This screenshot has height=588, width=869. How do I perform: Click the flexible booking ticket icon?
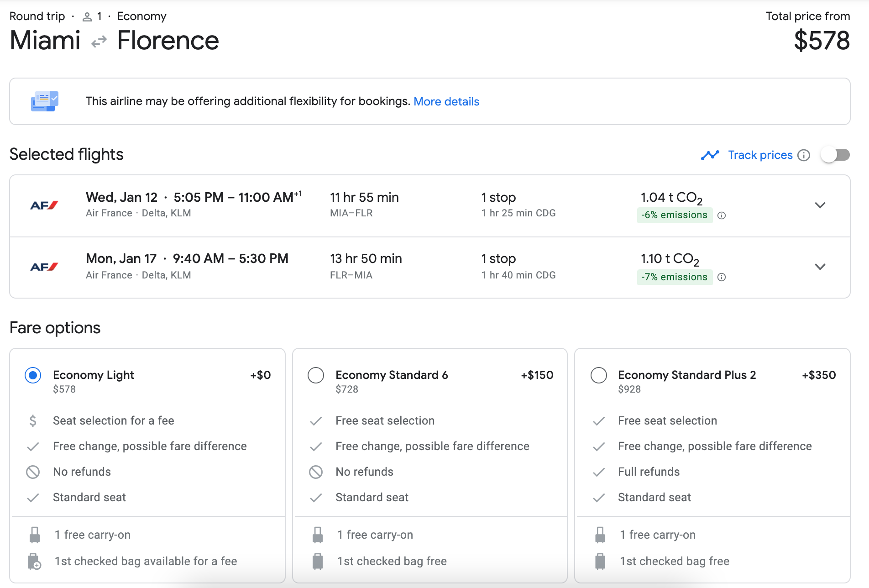tap(44, 101)
